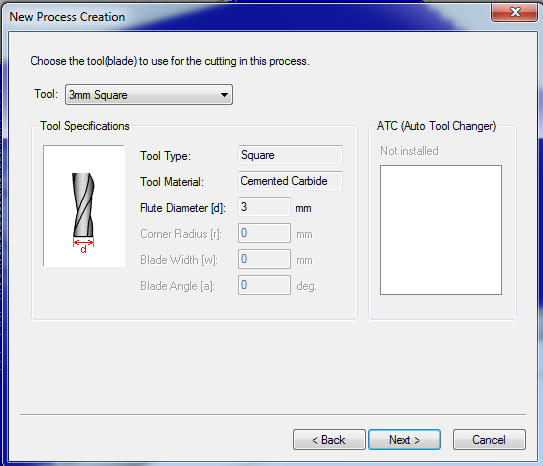Click the "ATC (Auto Tool Changer)" group heading
Screen dimensions: 543x466
pyautogui.click(x=436, y=126)
